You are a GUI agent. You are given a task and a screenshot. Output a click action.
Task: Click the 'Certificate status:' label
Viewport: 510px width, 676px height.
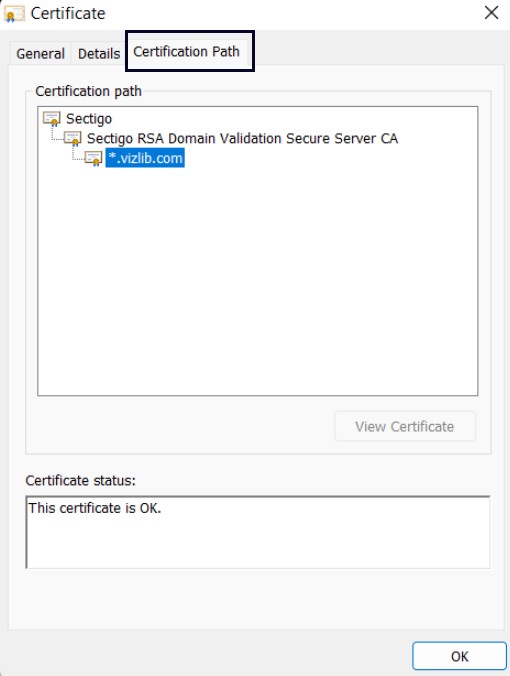(81, 481)
